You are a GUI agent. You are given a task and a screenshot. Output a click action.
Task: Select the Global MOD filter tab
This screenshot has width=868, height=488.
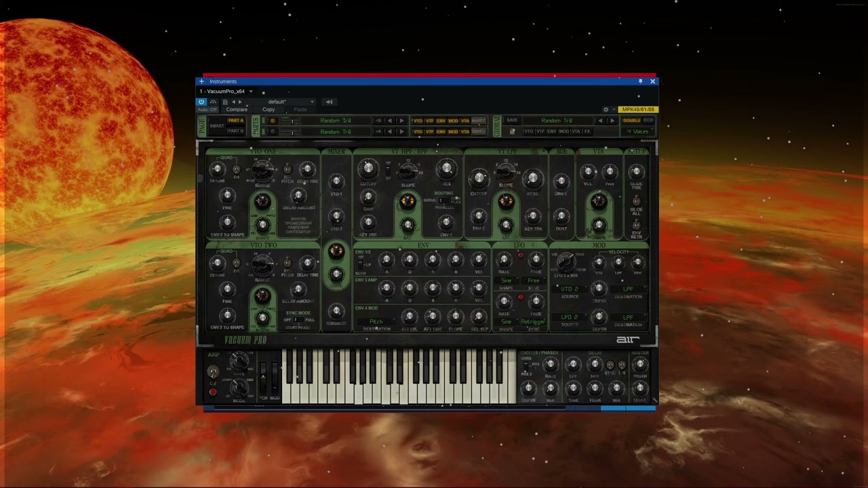coord(564,131)
